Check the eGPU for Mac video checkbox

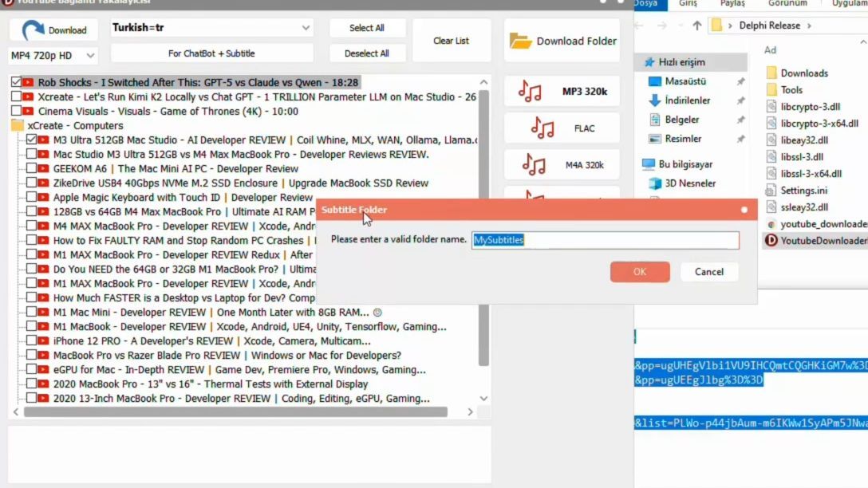point(31,370)
